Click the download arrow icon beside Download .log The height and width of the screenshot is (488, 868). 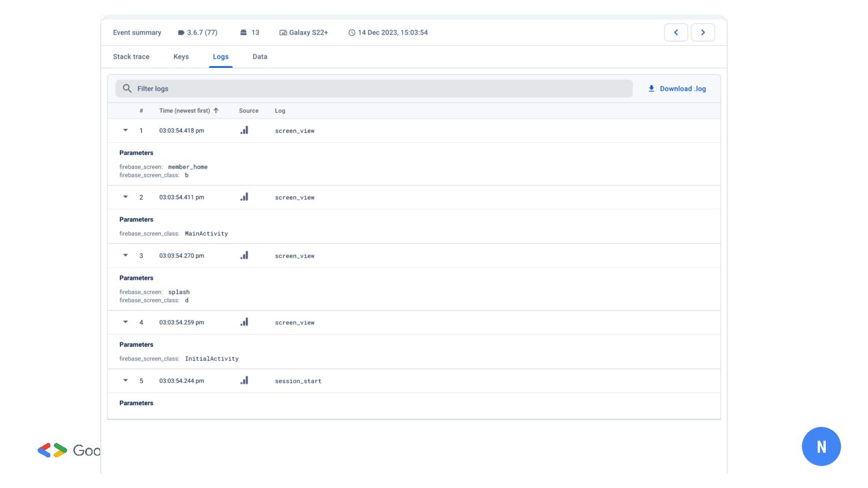coord(652,88)
